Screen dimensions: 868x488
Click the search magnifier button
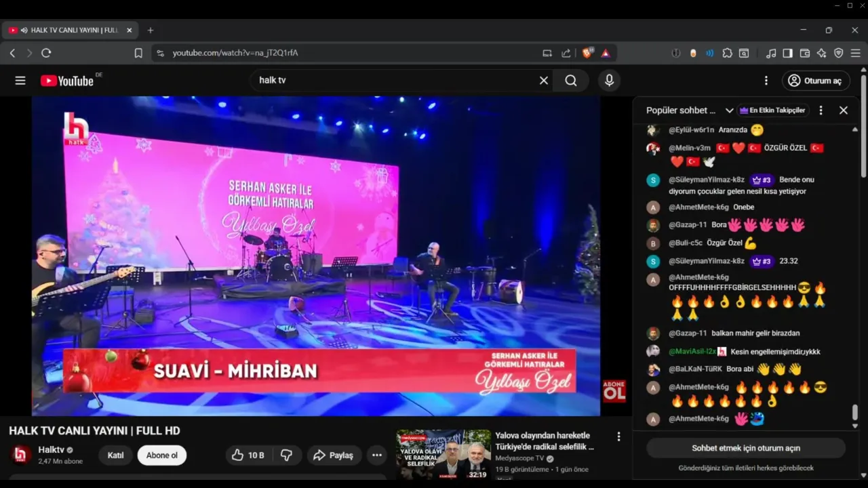(571, 81)
